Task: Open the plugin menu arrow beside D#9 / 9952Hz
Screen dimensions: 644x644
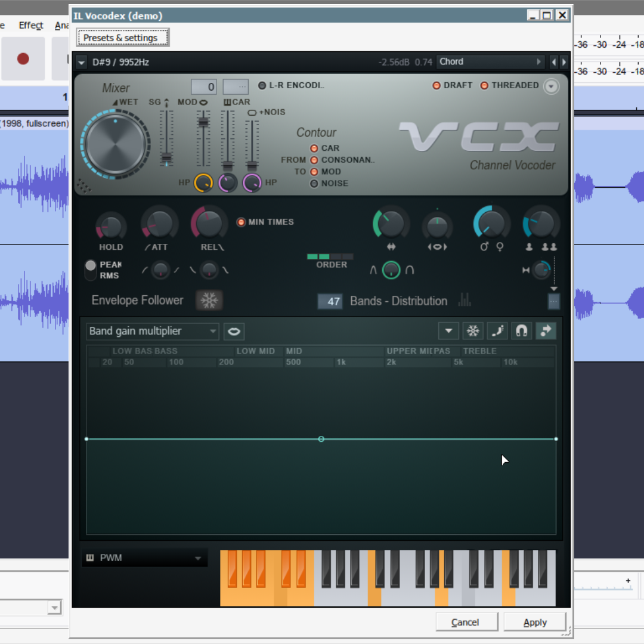Action: 81,63
